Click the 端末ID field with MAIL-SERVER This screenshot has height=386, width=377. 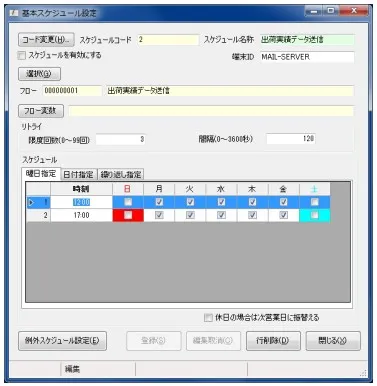(x=307, y=57)
